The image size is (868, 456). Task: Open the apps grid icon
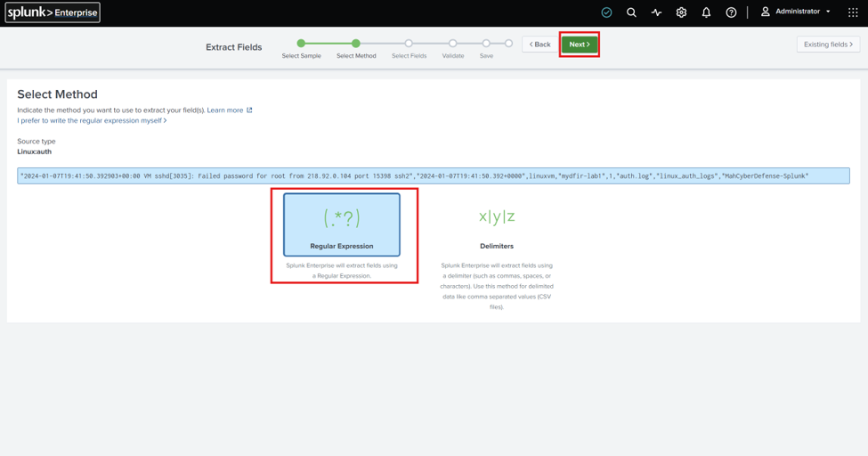click(x=853, y=12)
